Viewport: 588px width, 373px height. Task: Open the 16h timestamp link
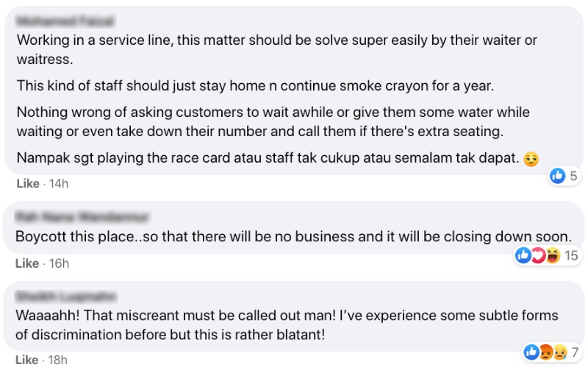pyautogui.click(x=59, y=263)
